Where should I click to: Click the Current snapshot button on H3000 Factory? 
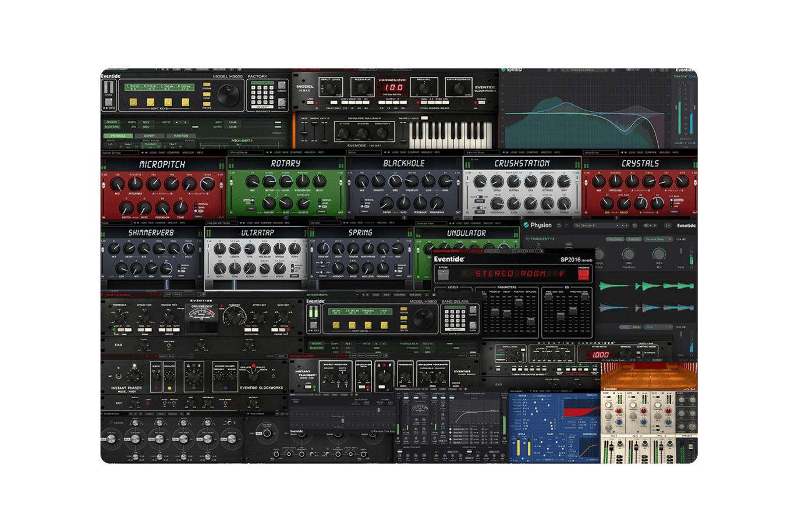pyautogui.click(x=282, y=85)
